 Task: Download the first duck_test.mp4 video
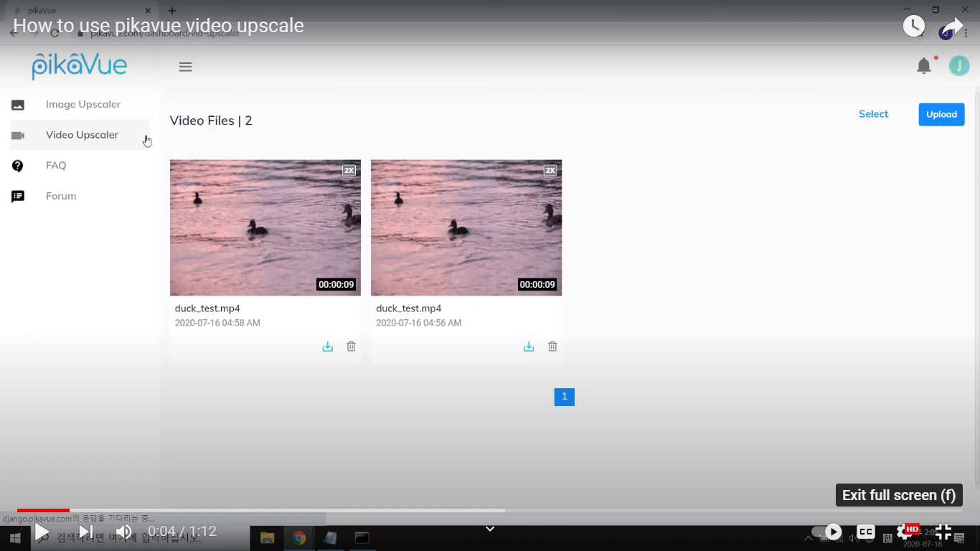[328, 347]
